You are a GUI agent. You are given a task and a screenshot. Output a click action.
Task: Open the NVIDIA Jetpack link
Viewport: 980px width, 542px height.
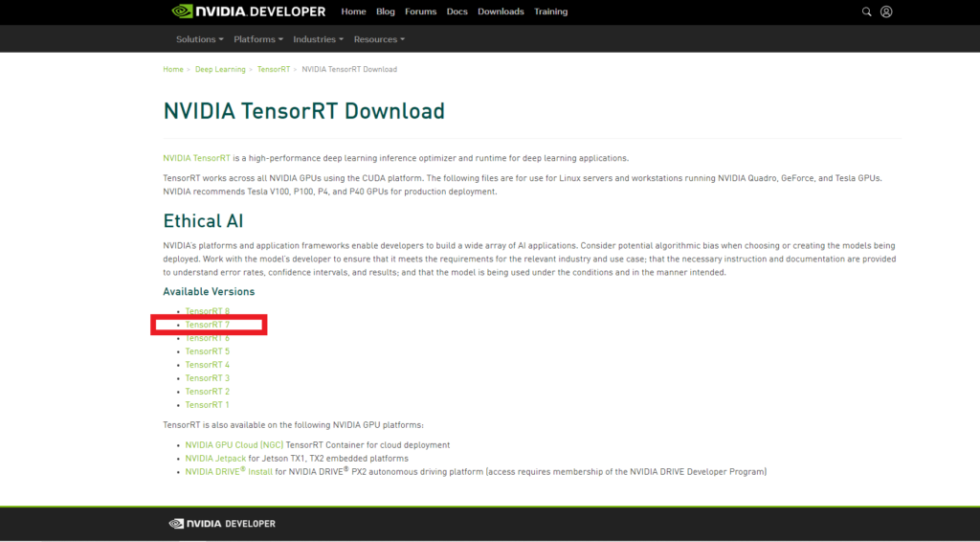click(x=215, y=459)
